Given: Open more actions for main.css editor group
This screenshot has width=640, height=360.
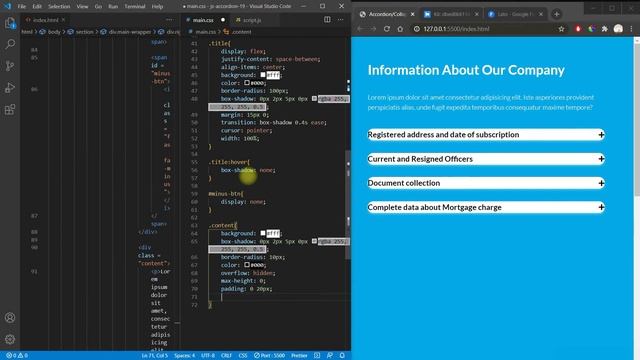Looking at the screenshot, I should click(x=340, y=20).
